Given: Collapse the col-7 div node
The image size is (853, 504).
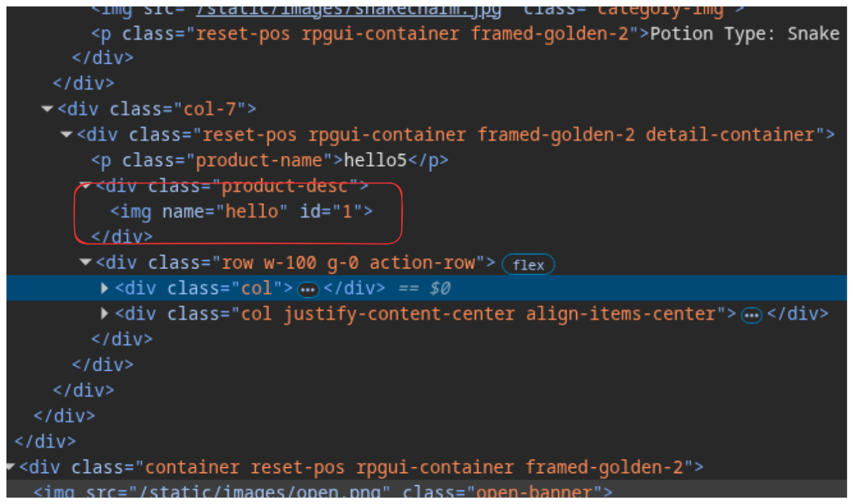Looking at the screenshot, I should [46, 109].
